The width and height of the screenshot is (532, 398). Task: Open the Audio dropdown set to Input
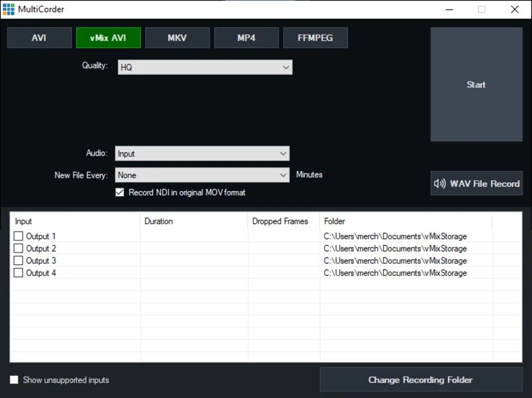202,153
